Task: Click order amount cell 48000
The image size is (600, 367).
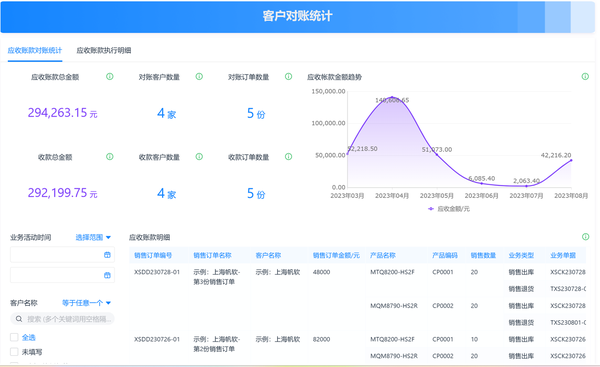Action: point(321,272)
